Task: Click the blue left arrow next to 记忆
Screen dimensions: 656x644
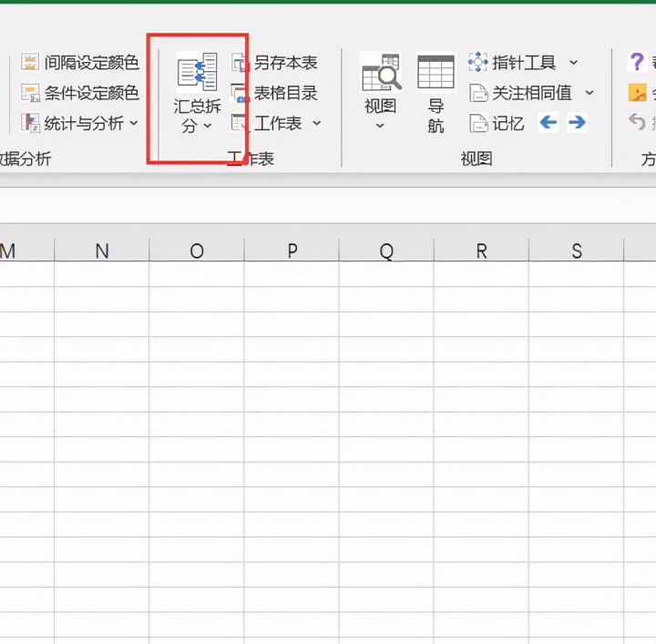Action: [x=548, y=123]
